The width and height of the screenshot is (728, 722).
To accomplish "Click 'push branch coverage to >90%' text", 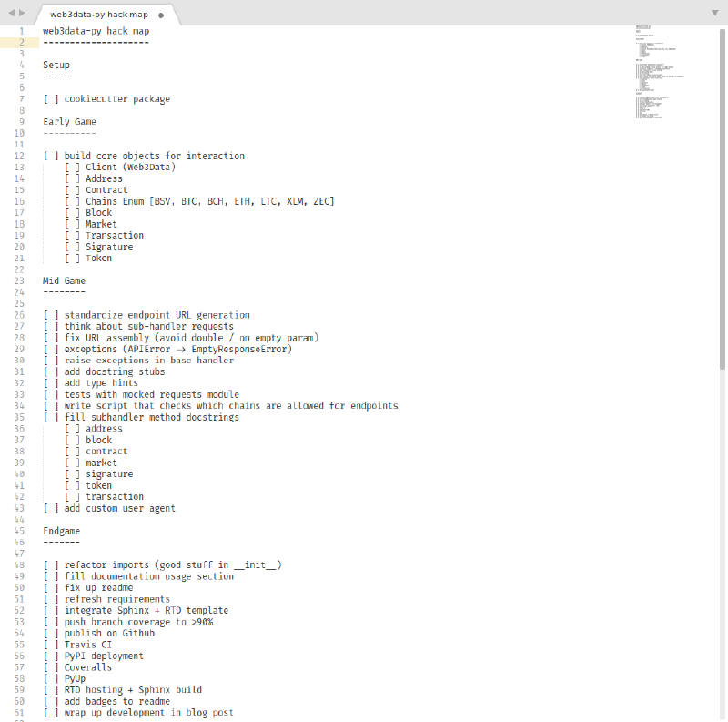I will click(138, 622).
